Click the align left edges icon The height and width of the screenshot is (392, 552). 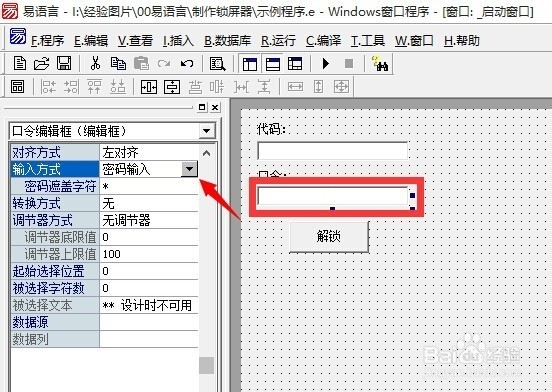49,87
